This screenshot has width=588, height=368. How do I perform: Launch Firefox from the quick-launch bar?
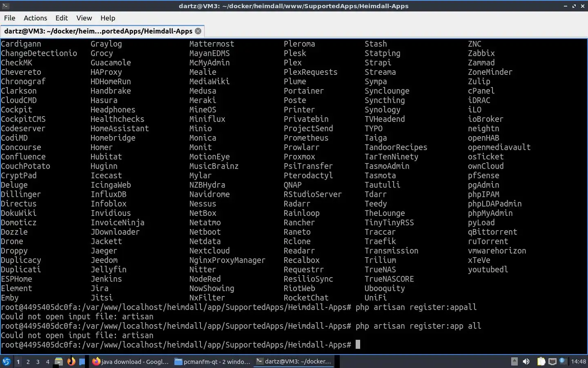pyautogui.click(x=71, y=361)
